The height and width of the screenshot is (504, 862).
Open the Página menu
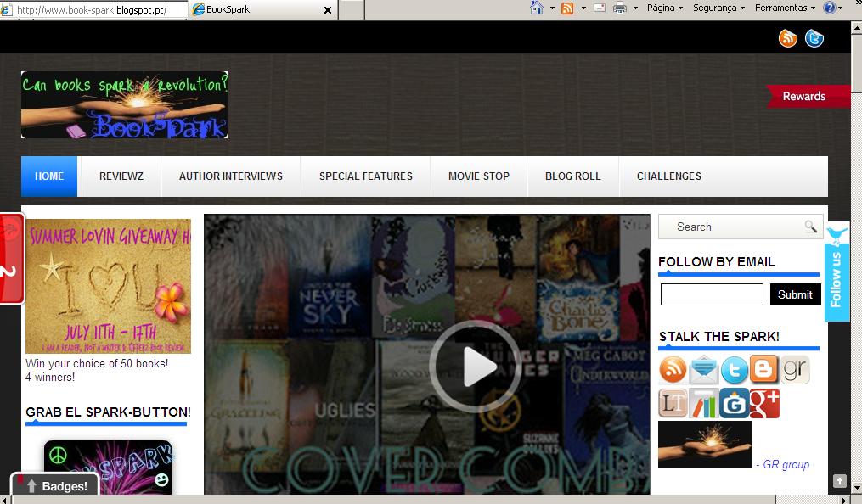tap(665, 8)
